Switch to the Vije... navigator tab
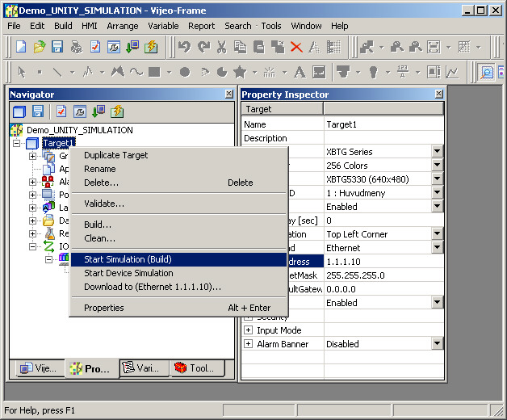Screen dimensions: 507x420 pos(39,368)
